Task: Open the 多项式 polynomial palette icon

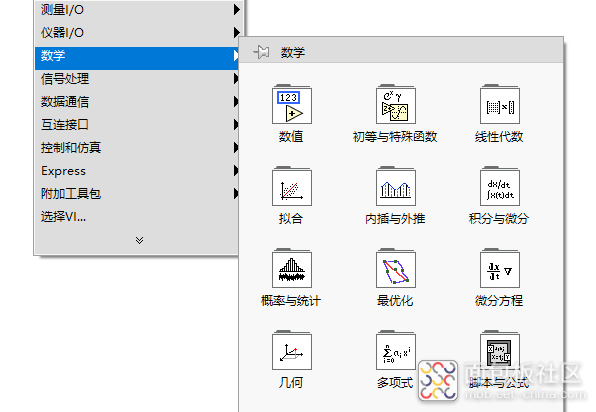Action: [x=396, y=350]
